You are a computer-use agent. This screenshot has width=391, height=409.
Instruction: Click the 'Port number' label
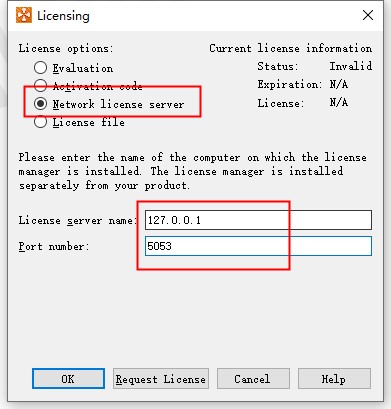pos(54,246)
